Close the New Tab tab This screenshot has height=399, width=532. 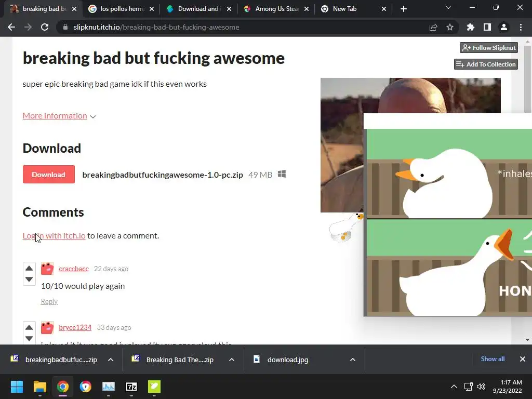(x=384, y=9)
